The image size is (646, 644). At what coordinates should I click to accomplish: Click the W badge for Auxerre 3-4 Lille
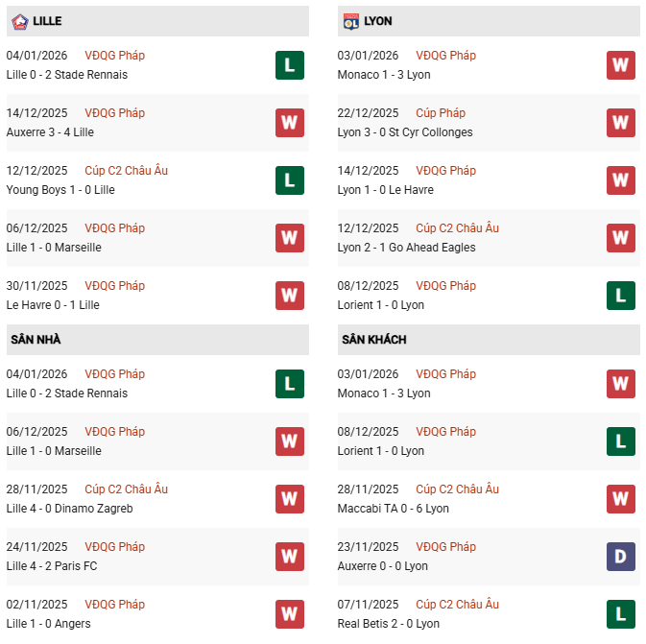point(290,123)
